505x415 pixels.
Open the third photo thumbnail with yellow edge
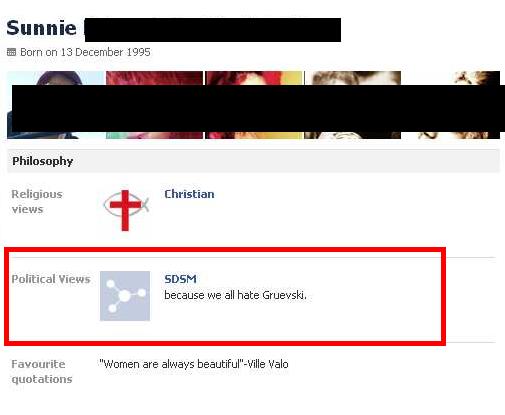pos(254,105)
